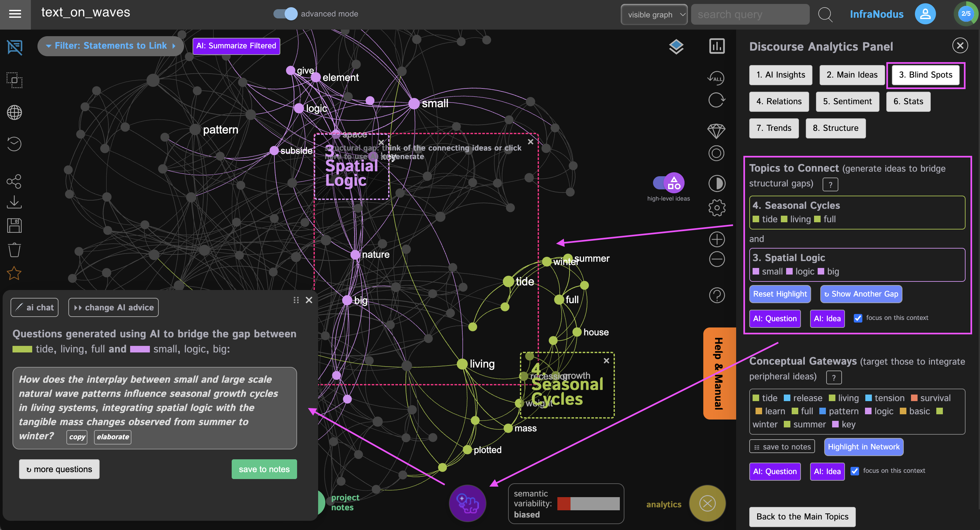Open the graph layers icon

pyautogui.click(x=676, y=47)
